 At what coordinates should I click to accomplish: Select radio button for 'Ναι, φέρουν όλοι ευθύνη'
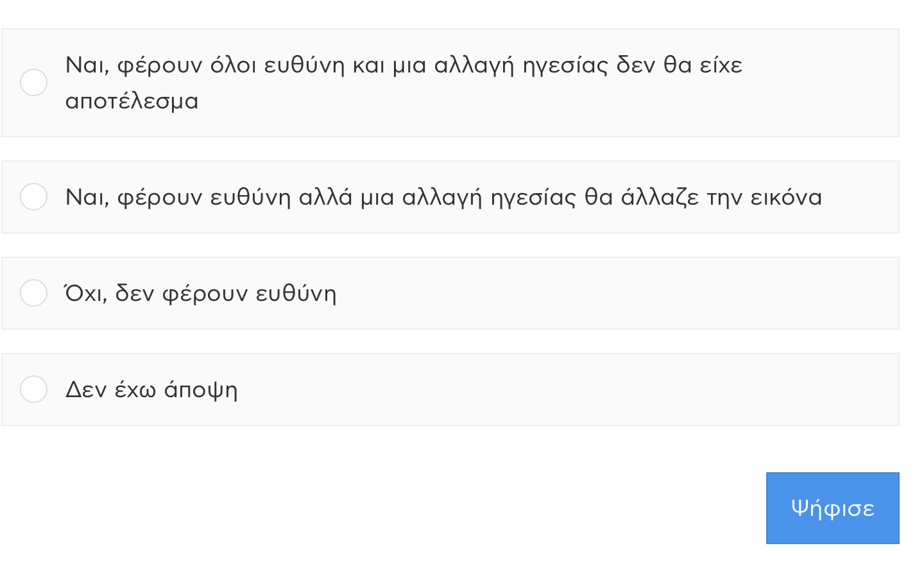33,83
